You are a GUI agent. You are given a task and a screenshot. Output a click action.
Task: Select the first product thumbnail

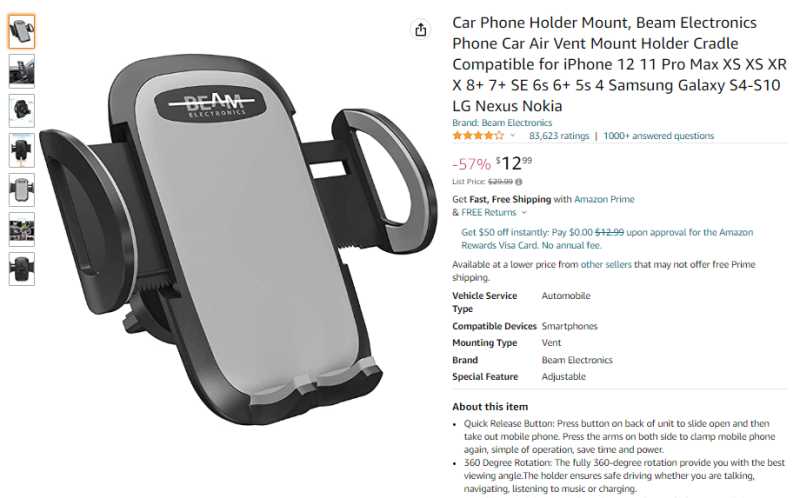[x=21, y=32]
